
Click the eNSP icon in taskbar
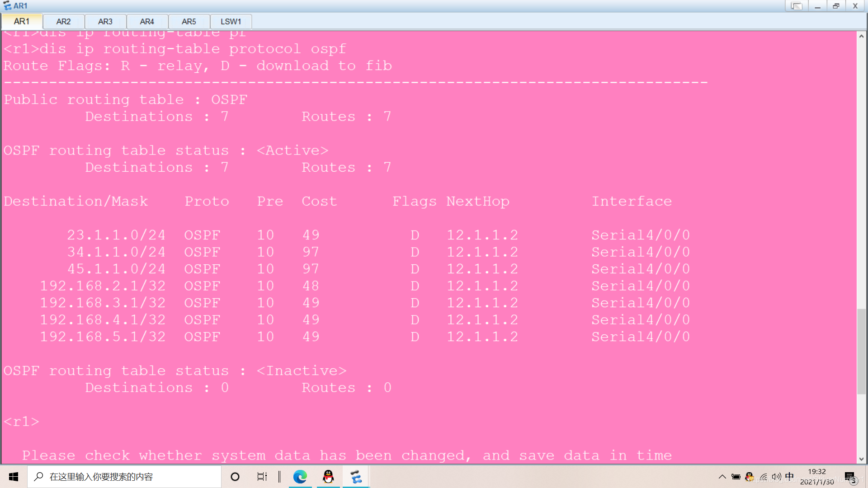tap(356, 477)
